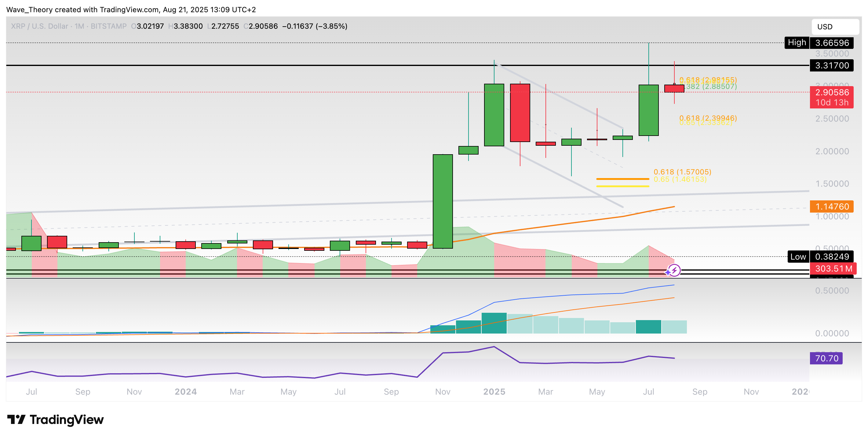The width and height of the screenshot is (868, 438).
Task: Click the orange 1.14760 moving average label
Action: click(831, 206)
